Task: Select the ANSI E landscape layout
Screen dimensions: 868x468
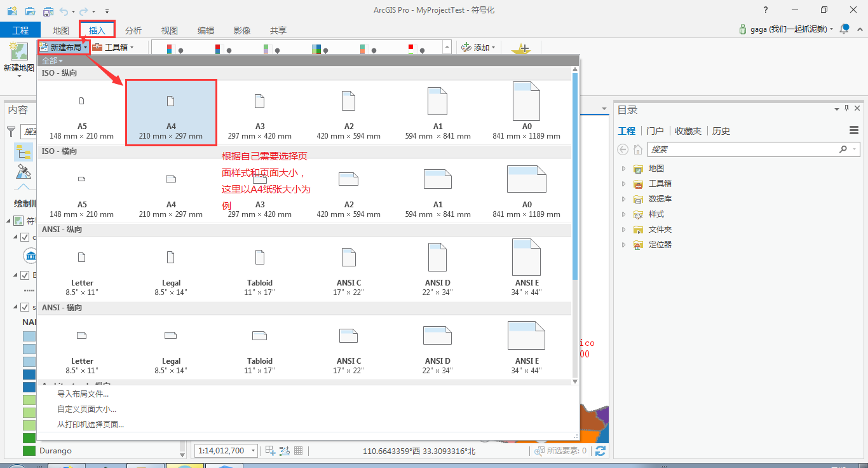Action: click(x=526, y=347)
